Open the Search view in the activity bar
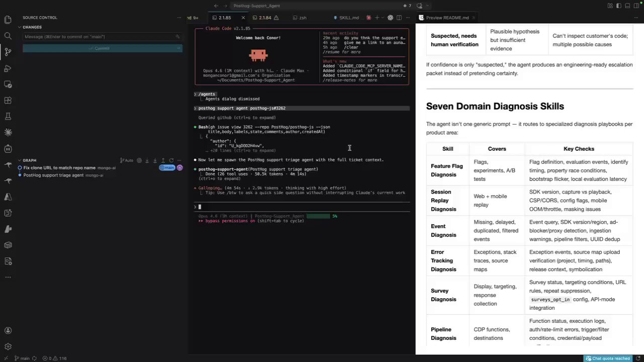 (x=8, y=36)
